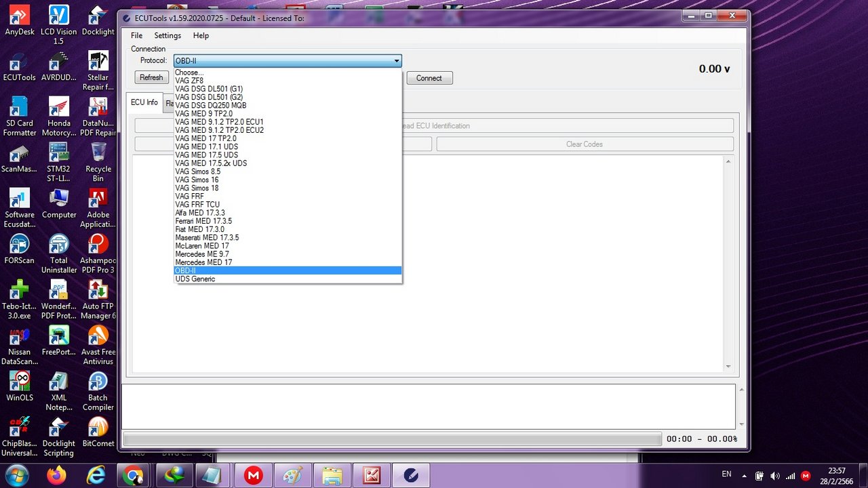Select UDS Generic protocol
Screen dimensions: 868x488
288,279
